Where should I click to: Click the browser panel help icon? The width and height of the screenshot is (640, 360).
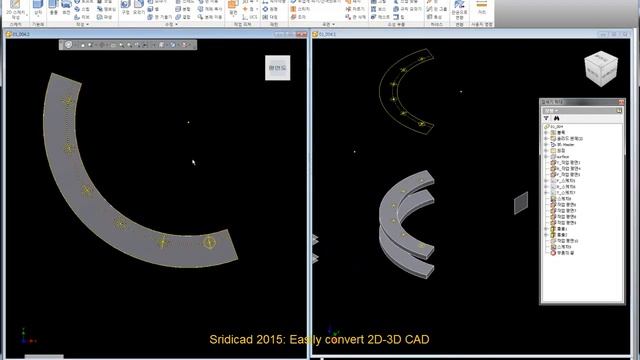[619, 111]
